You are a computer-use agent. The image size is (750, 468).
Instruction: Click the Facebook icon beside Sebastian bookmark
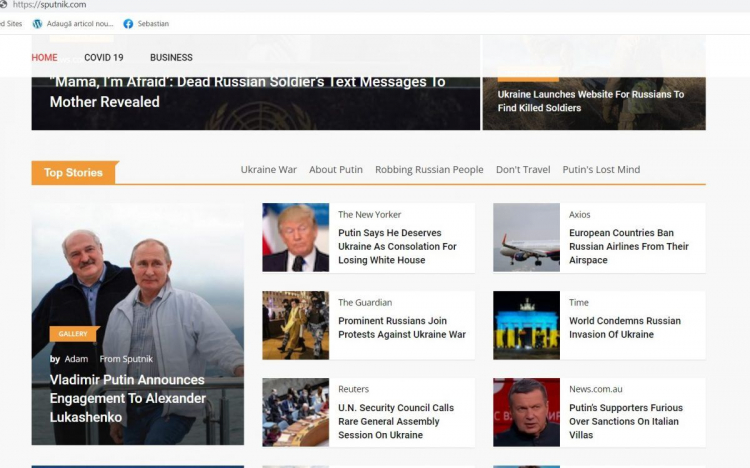(x=128, y=24)
